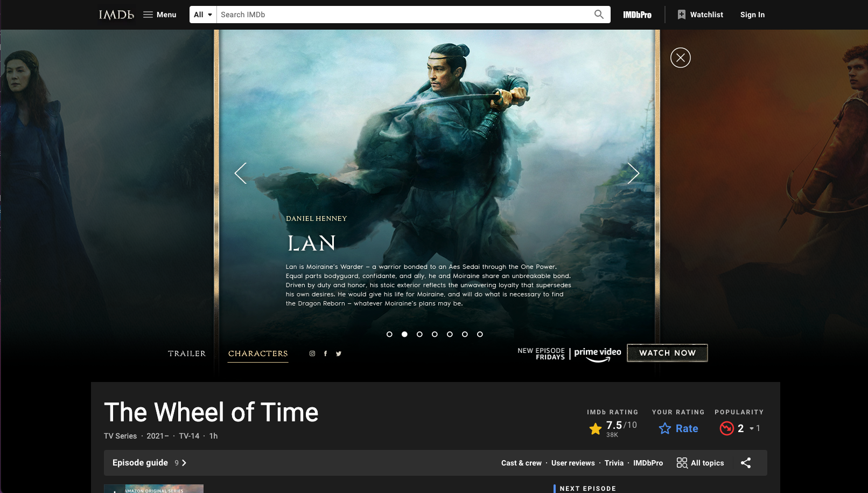Open the Episode guide
The height and width of the screenshot is (493, 868).
tap(140, 463)
